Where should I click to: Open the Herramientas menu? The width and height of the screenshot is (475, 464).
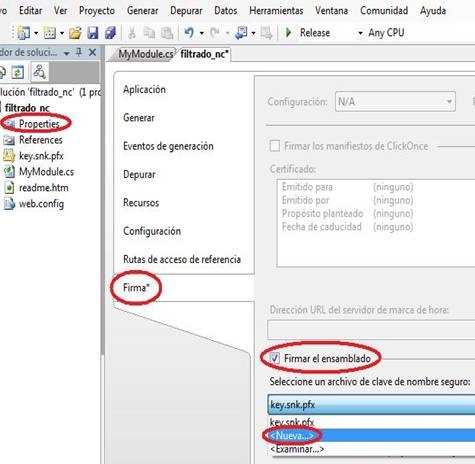point(276,11)
